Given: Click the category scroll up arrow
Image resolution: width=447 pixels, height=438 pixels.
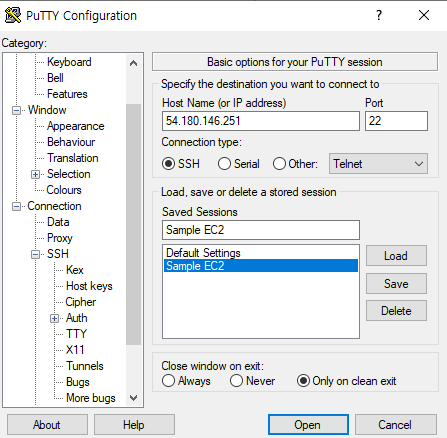Looking at the screenshot, I should (133, 63).
